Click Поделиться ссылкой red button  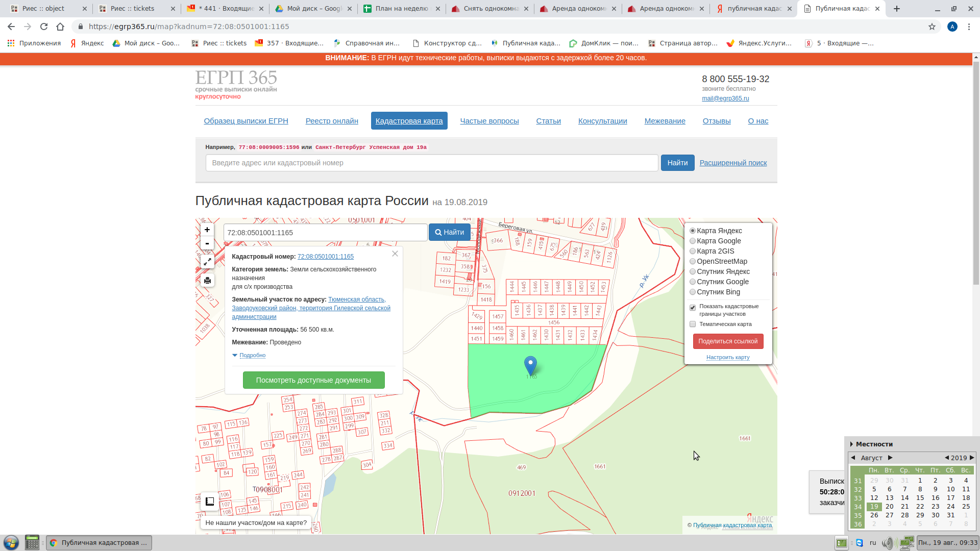point(728,341)
